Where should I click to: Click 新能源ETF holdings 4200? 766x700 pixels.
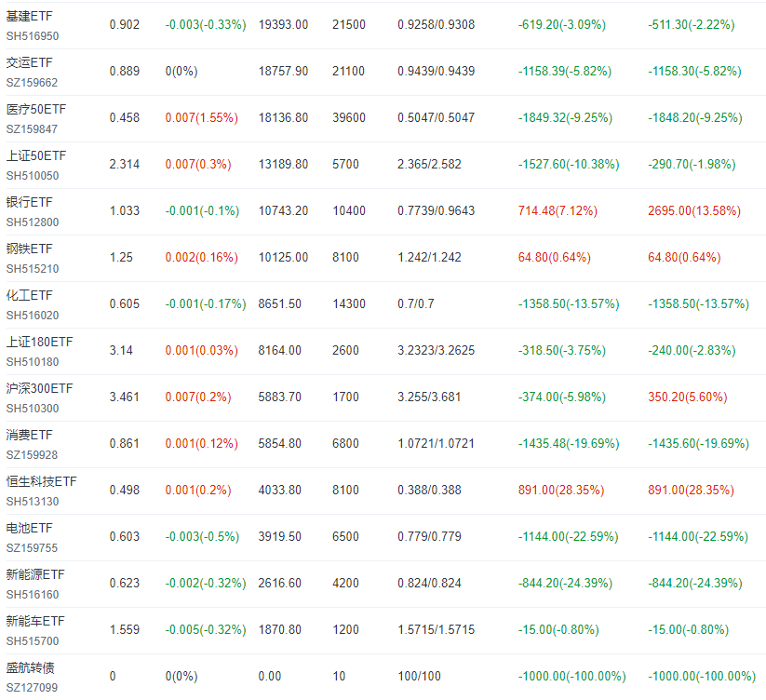[x=345, y=584]
